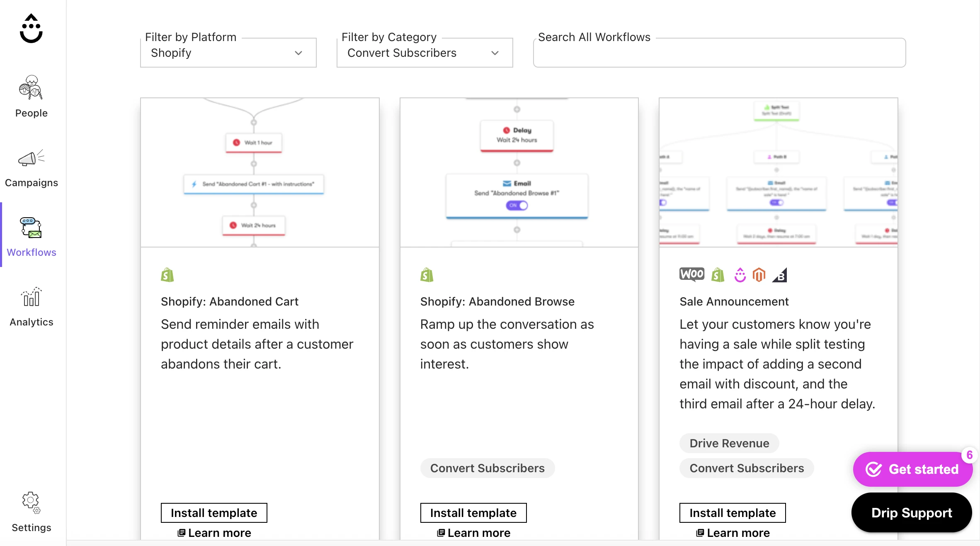This screenshot has width=980, height=546.
Task: Expand the Filter by Category dropdown
Action: [x=425, y=53]
